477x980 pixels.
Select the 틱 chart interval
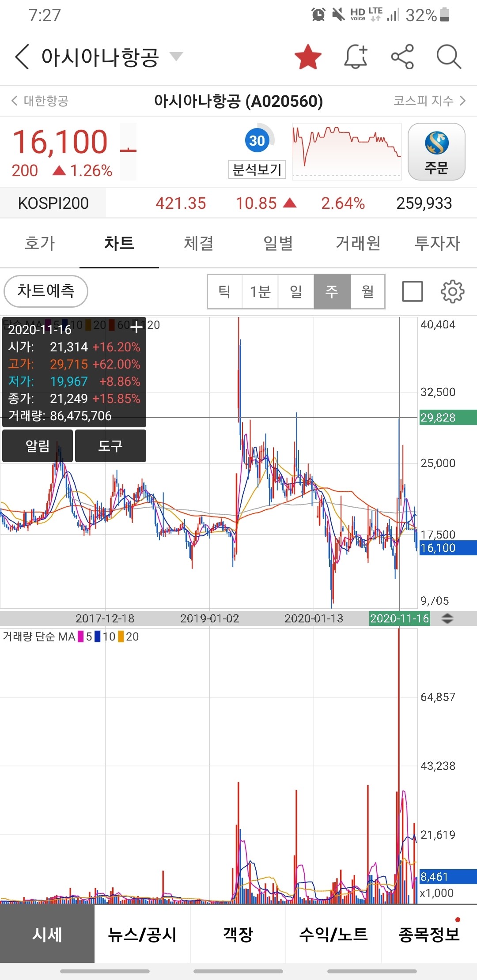pyautogui.click(x=224, y=291)
